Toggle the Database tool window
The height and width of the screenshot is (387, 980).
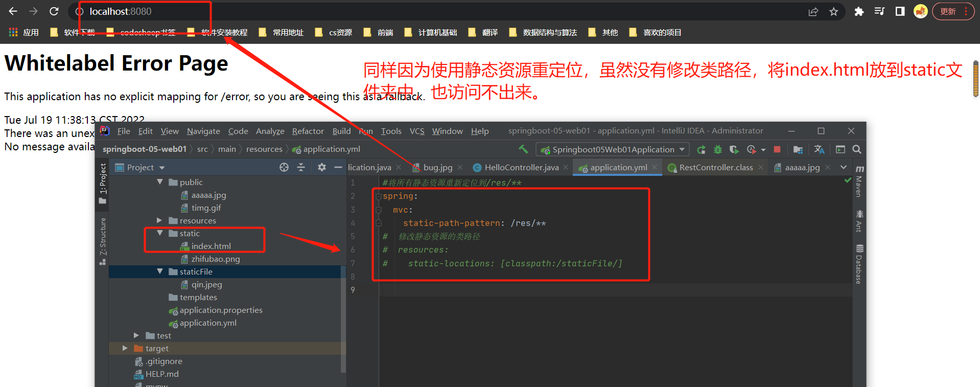tap(859, 264)
